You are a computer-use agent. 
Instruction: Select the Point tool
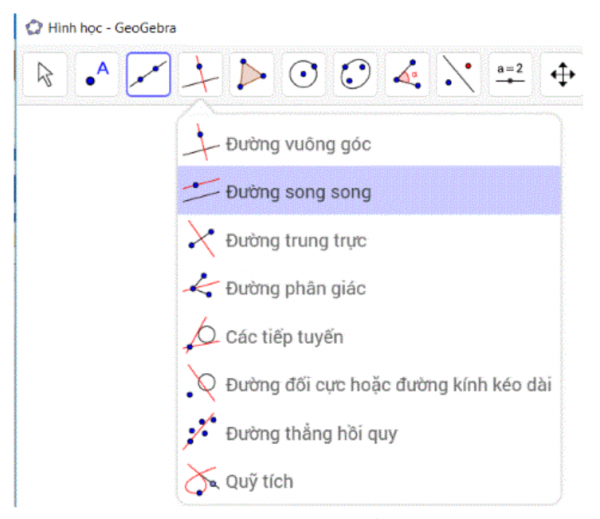click(x=97, y=74)
